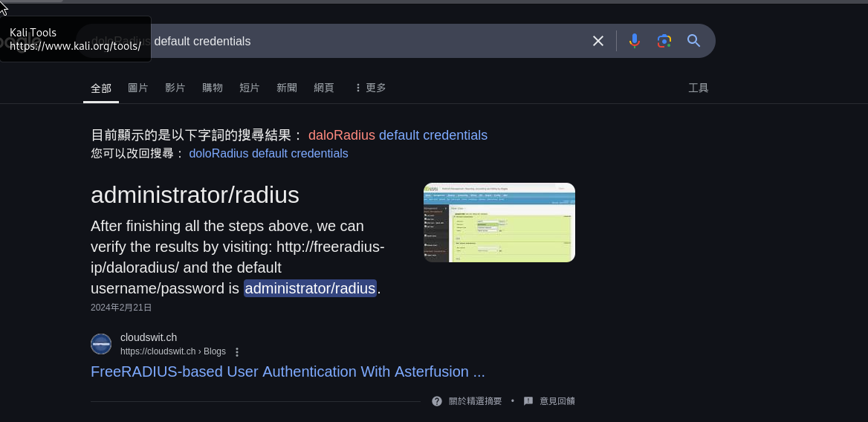
Task: Click the question mark icon about featured snippets
Action: 437,401
